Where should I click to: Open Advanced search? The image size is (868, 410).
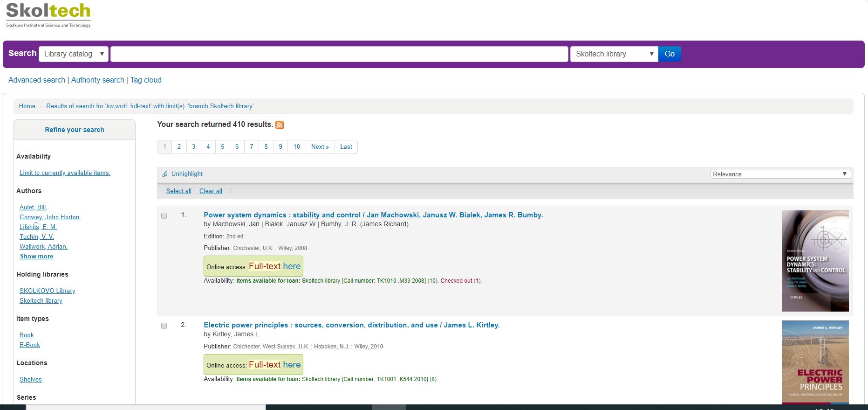37,80
